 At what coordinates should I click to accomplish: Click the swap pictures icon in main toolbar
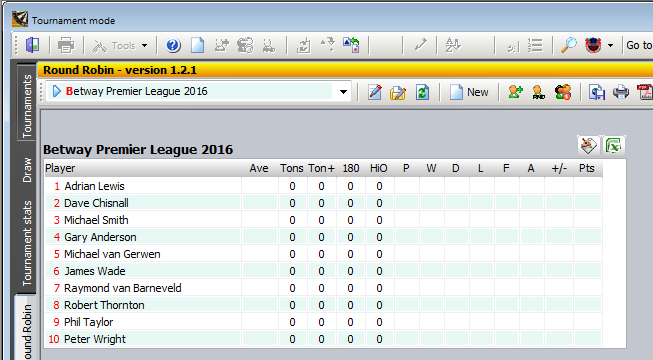[351, 45]
